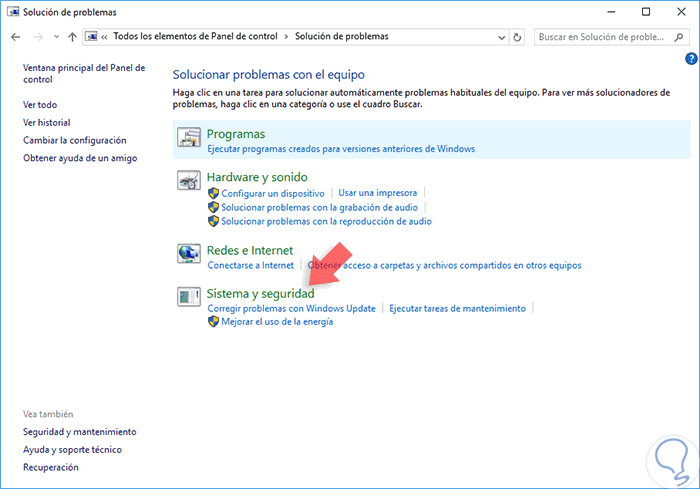This screenshot has height=489, width=700.
Task: Click the Programas category icon
Action: (188, 137)
